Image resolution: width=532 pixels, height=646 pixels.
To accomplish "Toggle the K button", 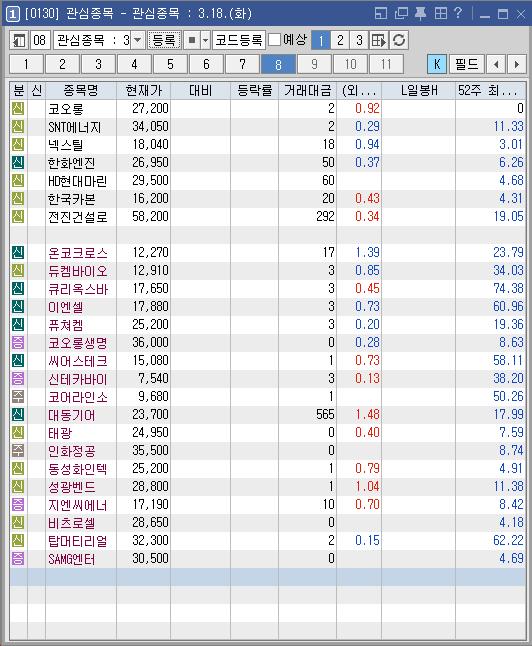I will pos(437,64).
